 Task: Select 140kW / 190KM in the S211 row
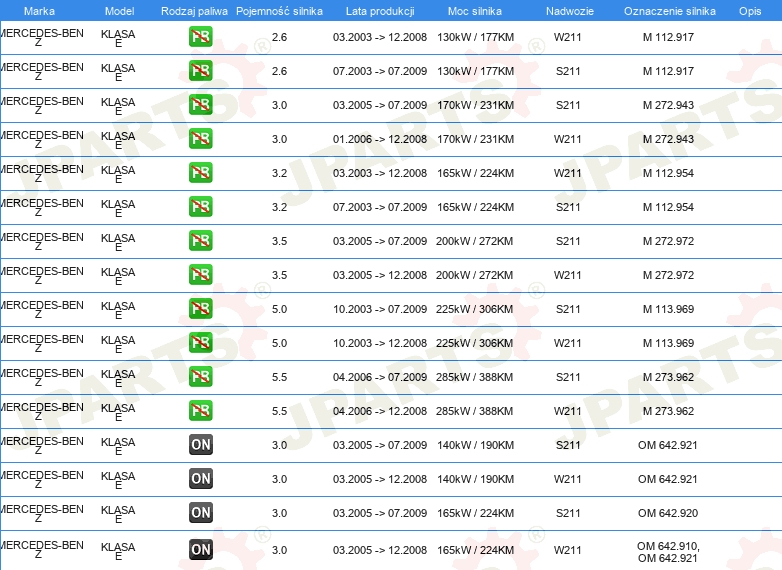coord(475,445)
